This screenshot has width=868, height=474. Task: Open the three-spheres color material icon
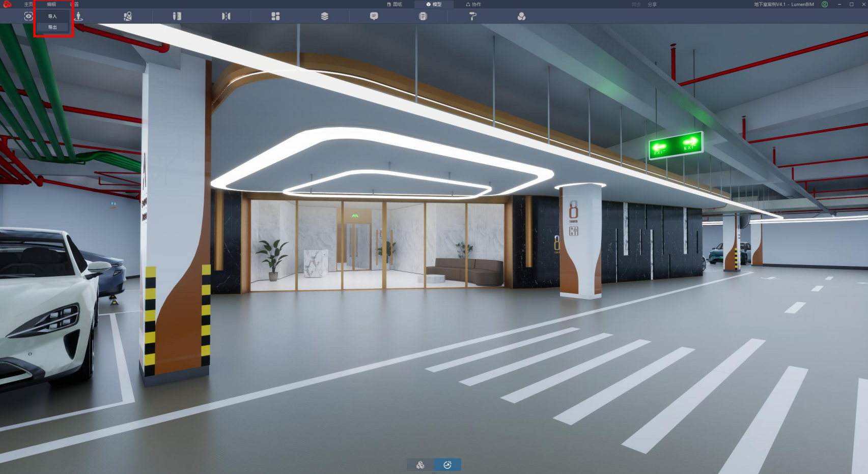(x=521, y=16)
